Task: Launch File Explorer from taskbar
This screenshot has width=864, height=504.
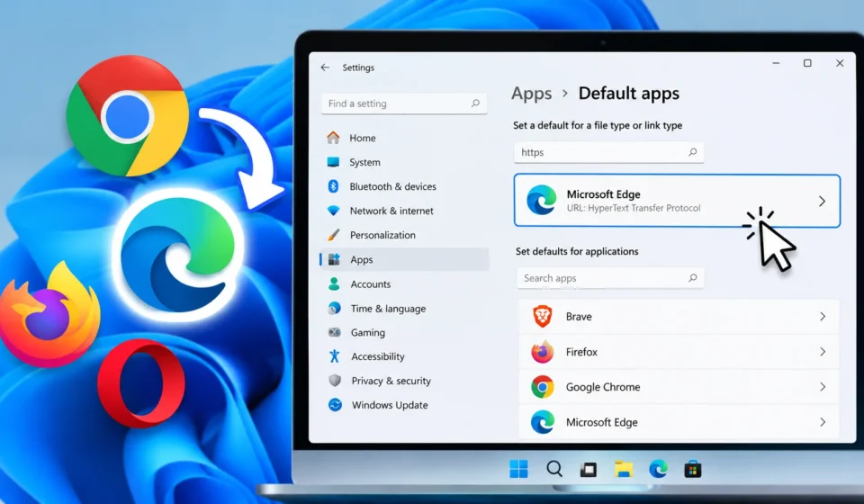Action: tap(624, 469)
